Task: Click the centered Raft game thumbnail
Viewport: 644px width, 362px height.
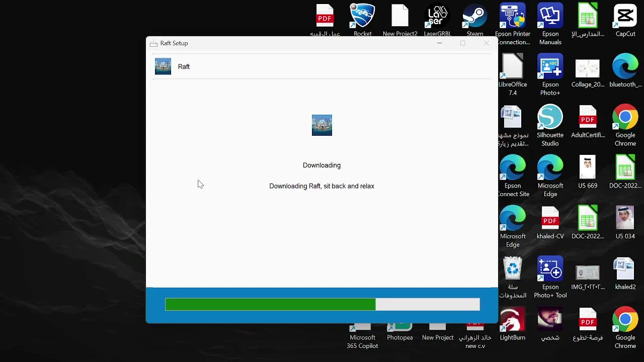Action: tap(322, 125)
